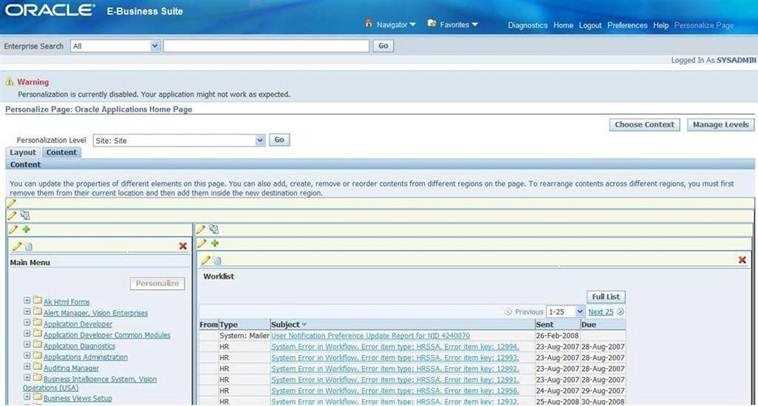
Task: Expand the Alert Manager, Vision Enterprises node
Action: point(27,312)
